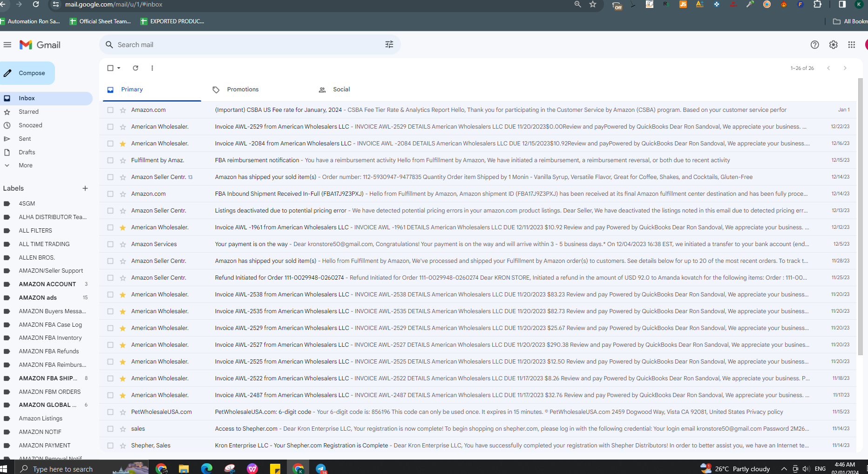Click the Gmail logo

pos(40,45)
